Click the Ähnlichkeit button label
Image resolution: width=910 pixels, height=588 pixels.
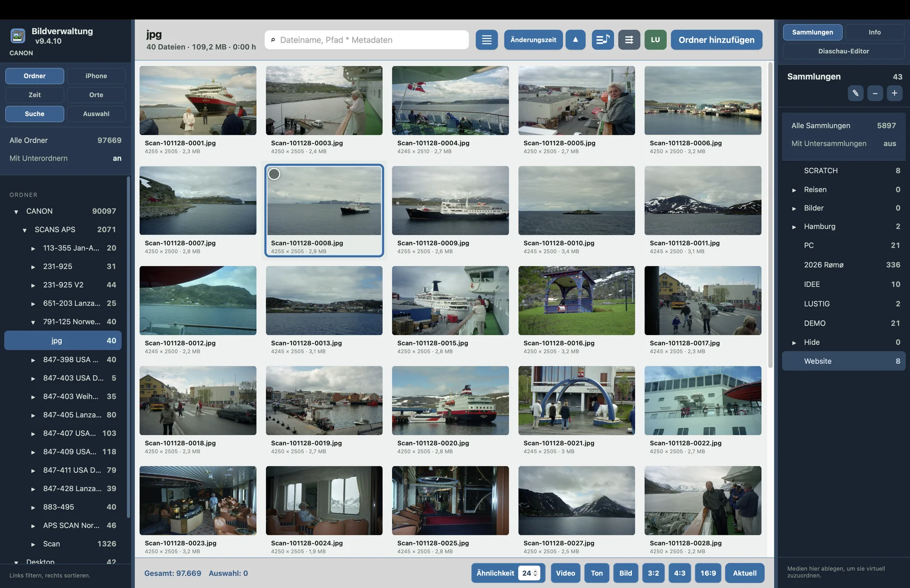[x=495, y=573]
